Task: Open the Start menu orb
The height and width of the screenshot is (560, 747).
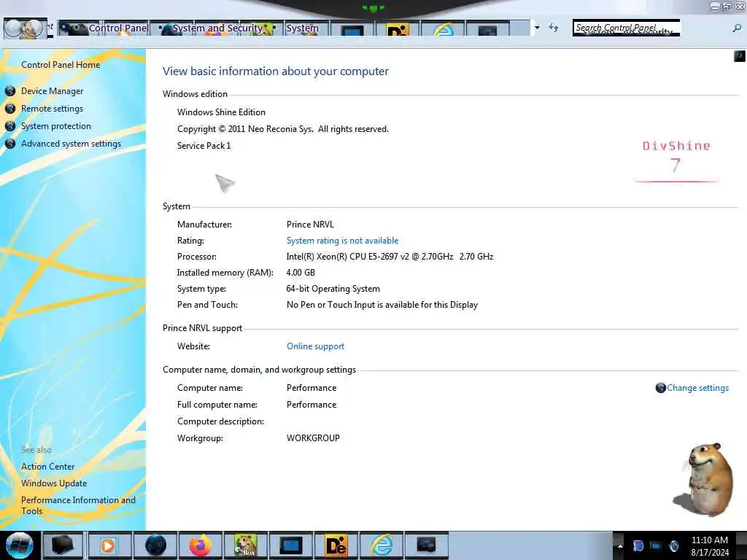Action: (19, 545)
